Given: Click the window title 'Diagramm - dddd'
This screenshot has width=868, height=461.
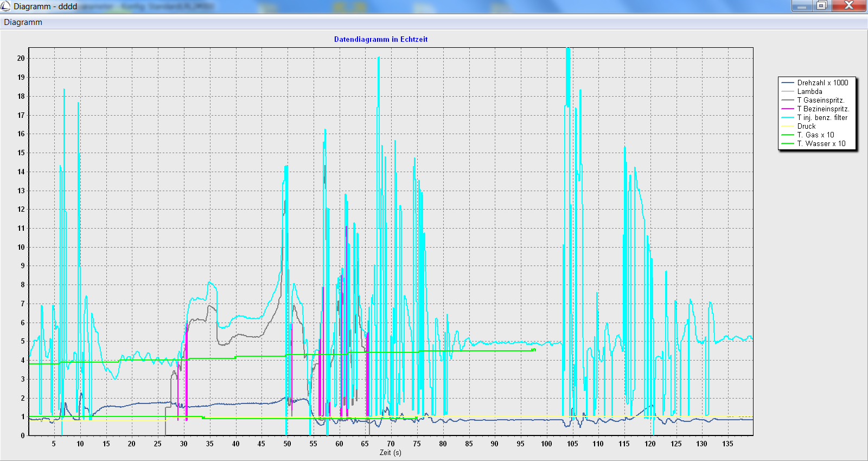Looking at the screenshot, I should point(45,7).
